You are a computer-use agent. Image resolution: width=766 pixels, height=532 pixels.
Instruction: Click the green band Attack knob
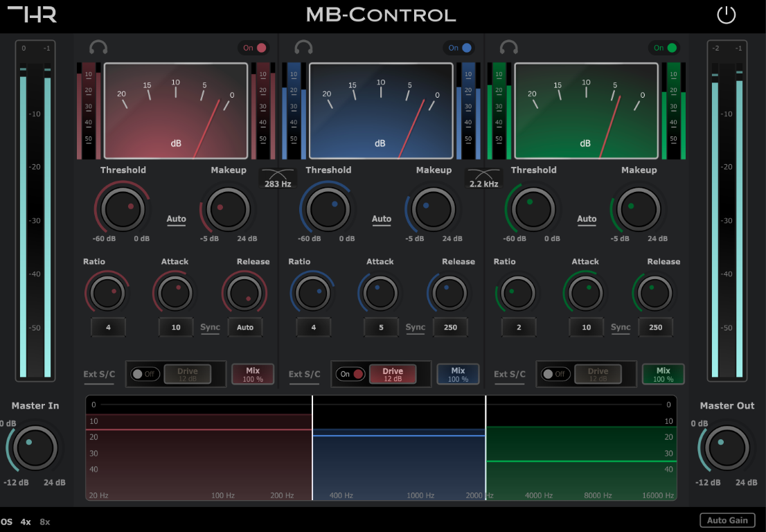(585, 293)
